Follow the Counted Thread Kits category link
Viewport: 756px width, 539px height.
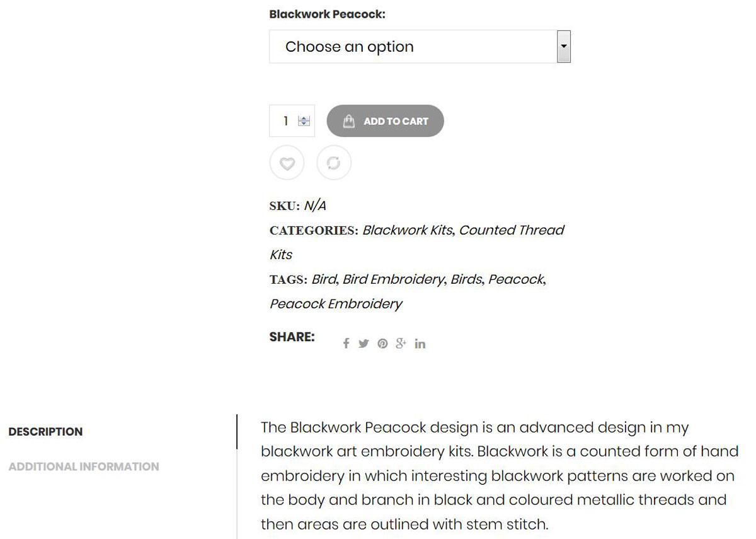tap(511, 230)
